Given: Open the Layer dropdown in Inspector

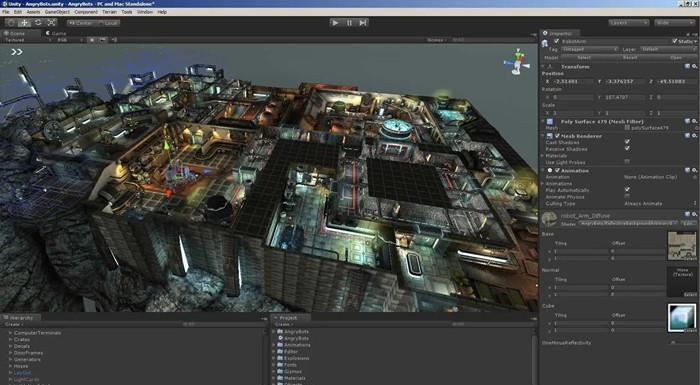Looking at the screenshot, I should (668, 49).
